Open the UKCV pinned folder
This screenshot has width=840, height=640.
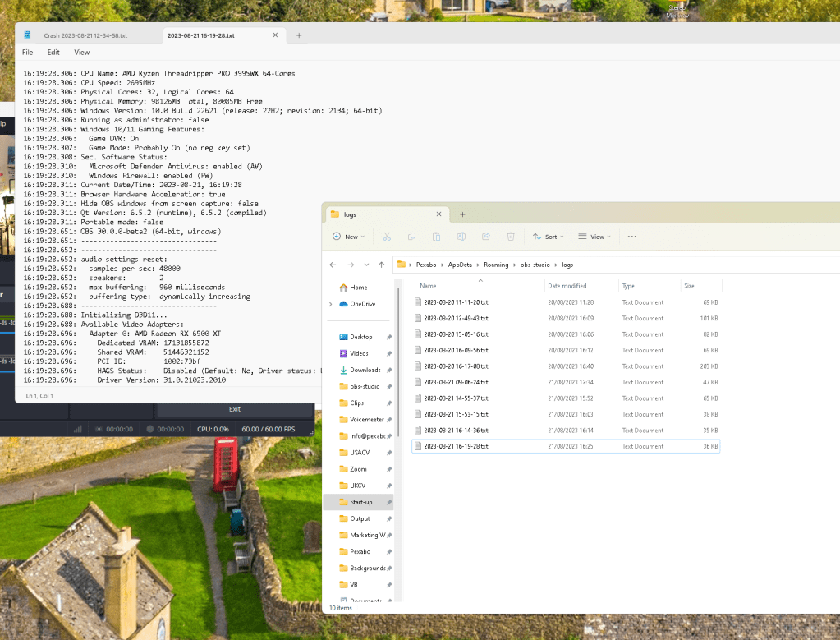[357, 486]
